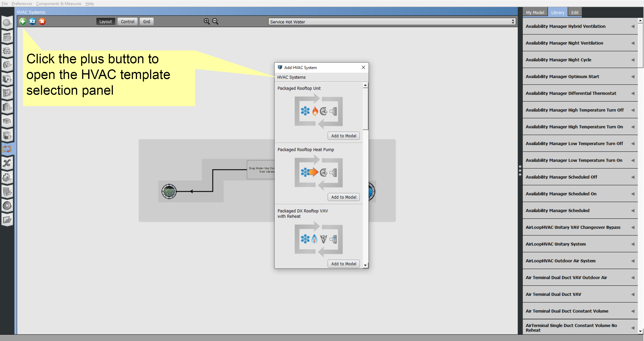Image resolution: width=644 pixels, height=341 pixels.
Task: Switch to the My Model tab
Action: tap(535, 12)
